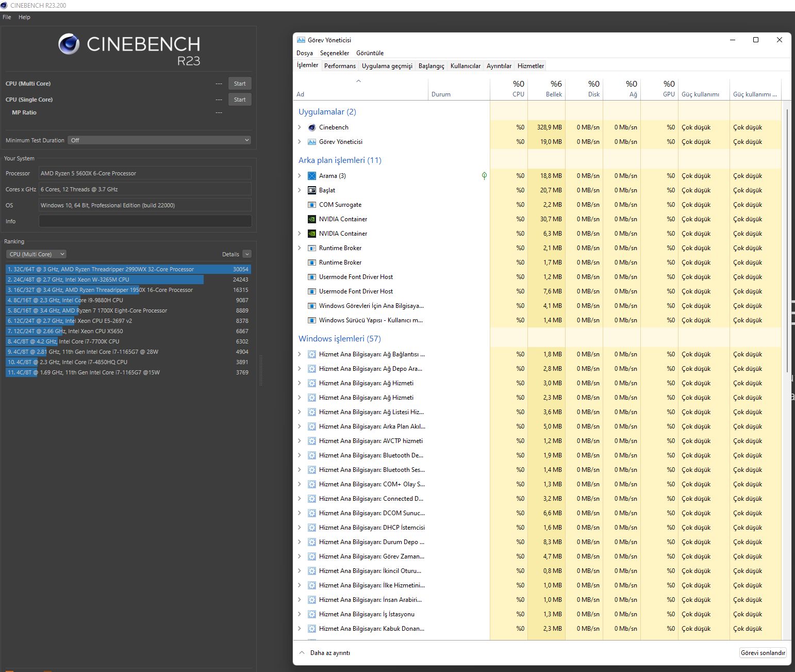Open the File menu in Cinebench
Viewport: 795px width, 672px height.
[7, 17]
